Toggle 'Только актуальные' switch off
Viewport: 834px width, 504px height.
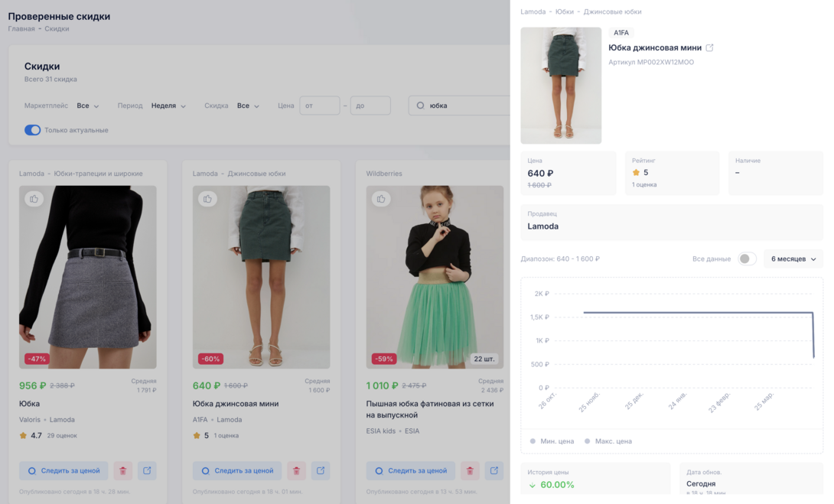(x=33, y=130)
